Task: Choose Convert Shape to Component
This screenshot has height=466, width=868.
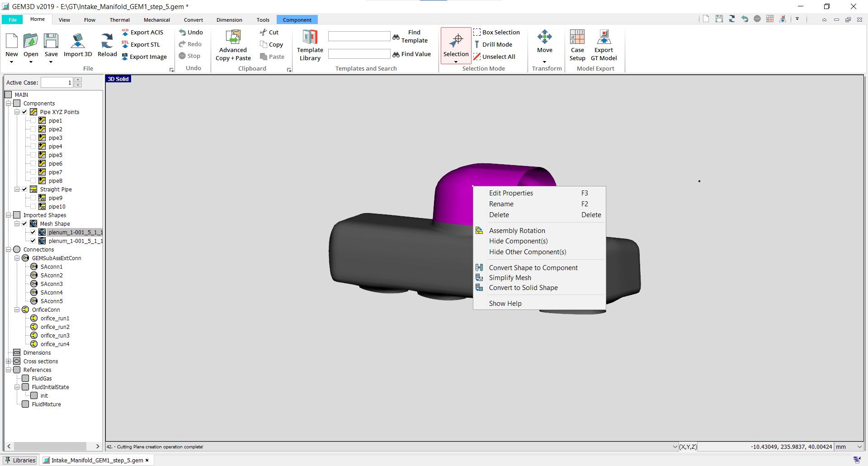Action: click(x=539, y=268)
